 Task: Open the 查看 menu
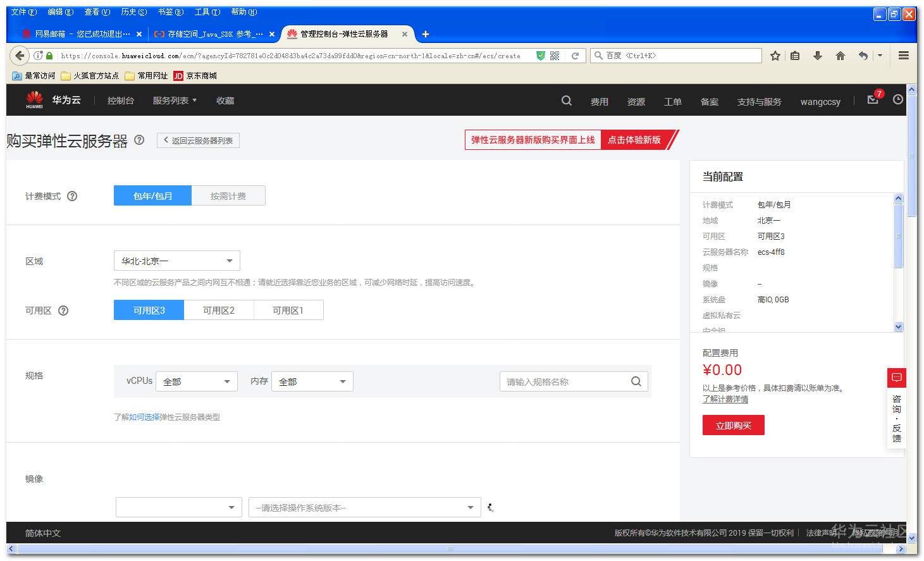97,12
